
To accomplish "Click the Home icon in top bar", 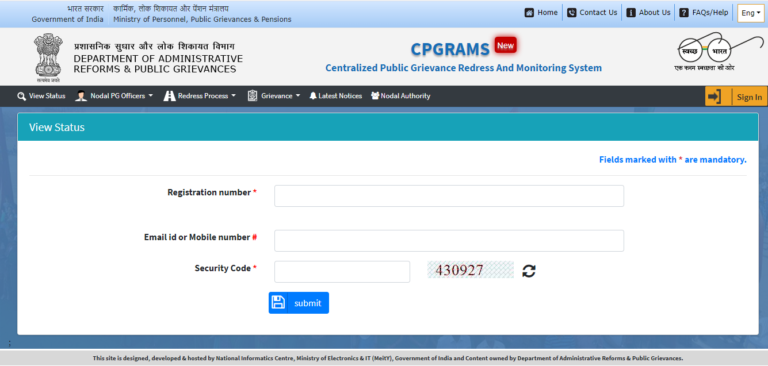I will click(x=529, y=13).
